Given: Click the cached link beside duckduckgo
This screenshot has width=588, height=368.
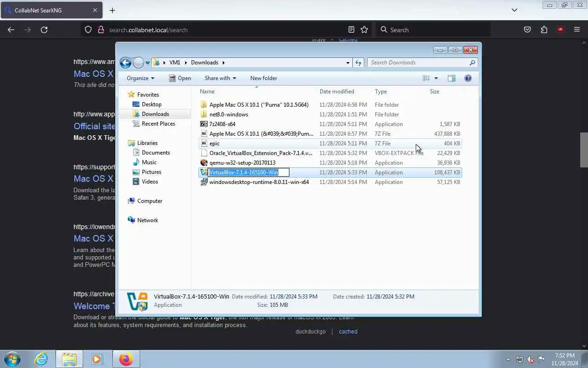Looking at the screenshot, I should coord(348,332).
